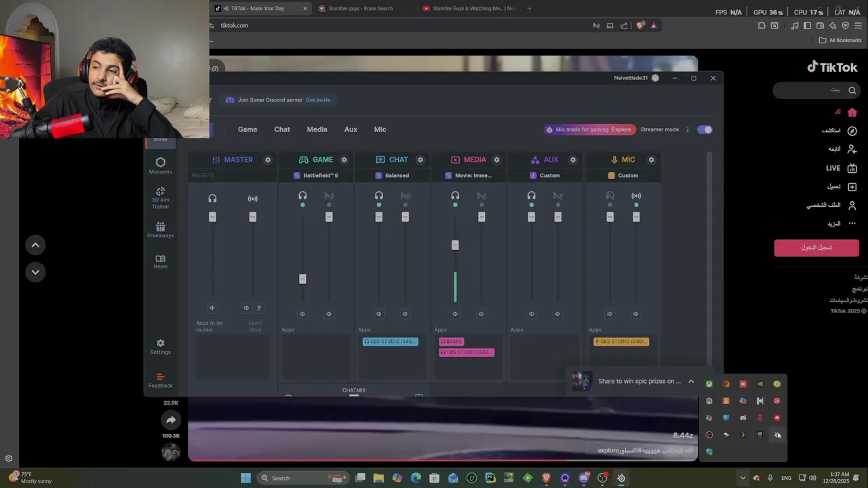Click the Streamer mode info icon
The image size is (868, 488).
coord(687,129)
